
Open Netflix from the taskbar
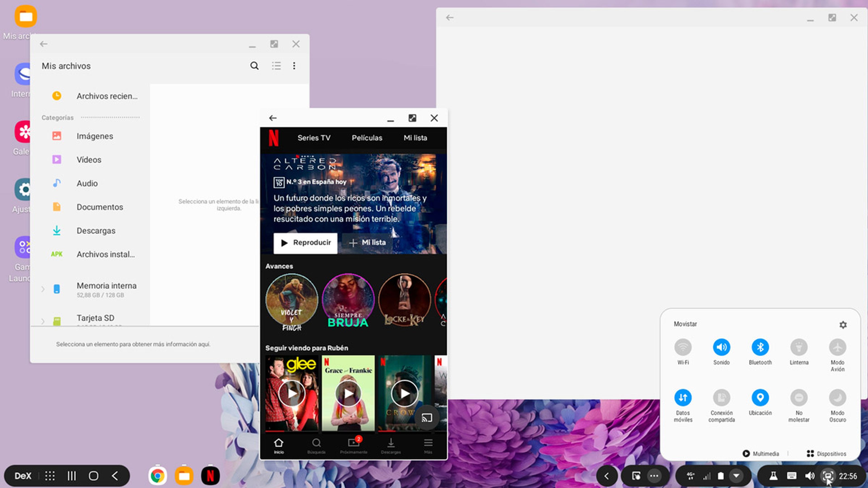(210, 476)
